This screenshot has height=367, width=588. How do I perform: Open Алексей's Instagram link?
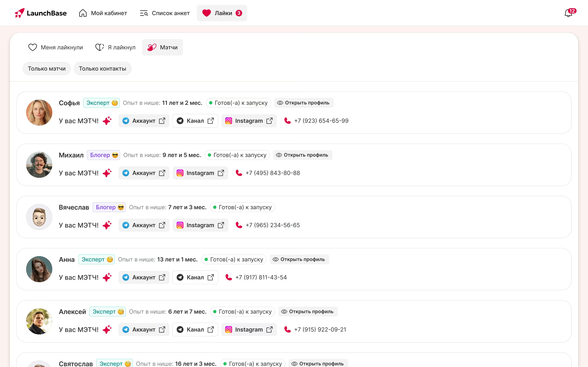[x=249, y=329]
